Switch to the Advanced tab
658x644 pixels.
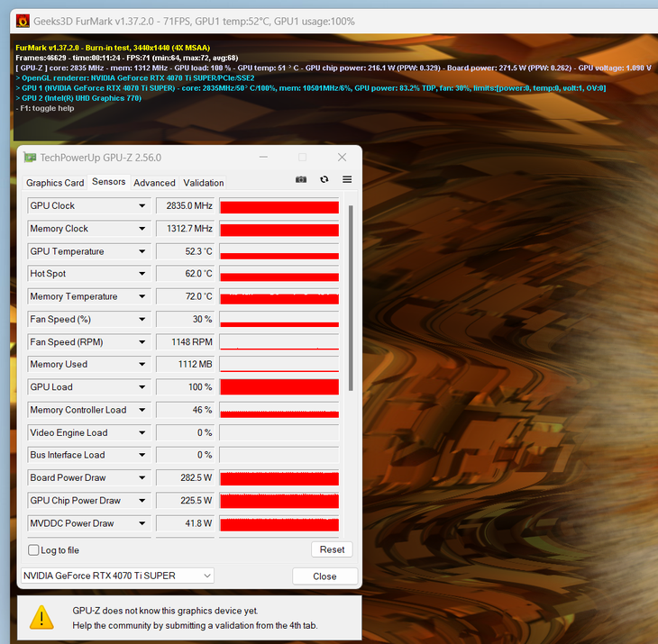(x=154, y=183)
